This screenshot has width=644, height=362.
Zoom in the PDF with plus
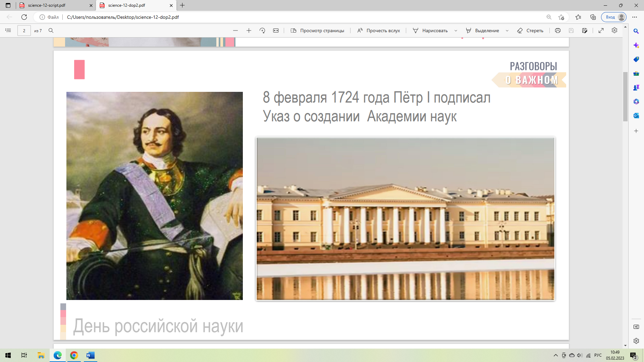249,31
